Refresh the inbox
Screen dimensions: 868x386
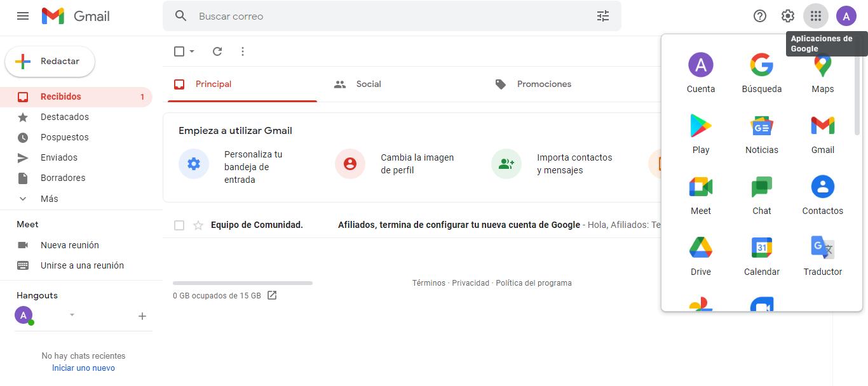click(x=217, y=51)
